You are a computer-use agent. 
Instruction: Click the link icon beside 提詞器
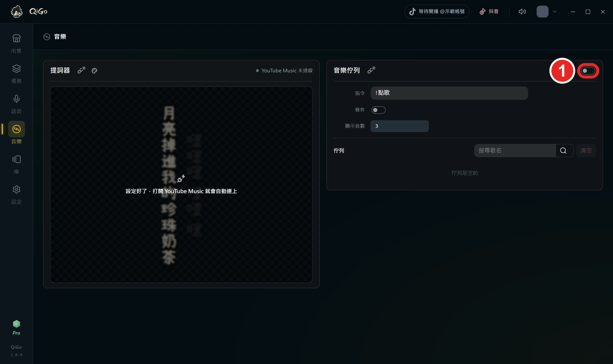[x=81, y=71]
